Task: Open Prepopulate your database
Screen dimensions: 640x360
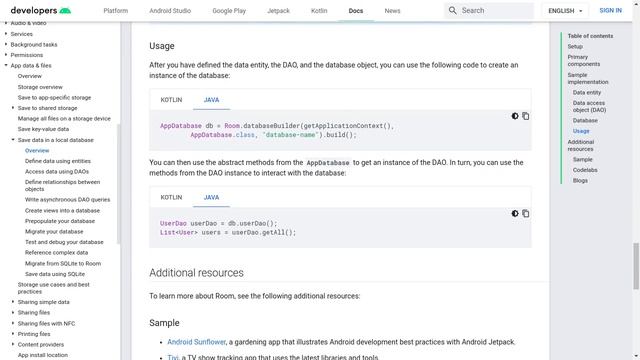Action: (x=60, y=221)
